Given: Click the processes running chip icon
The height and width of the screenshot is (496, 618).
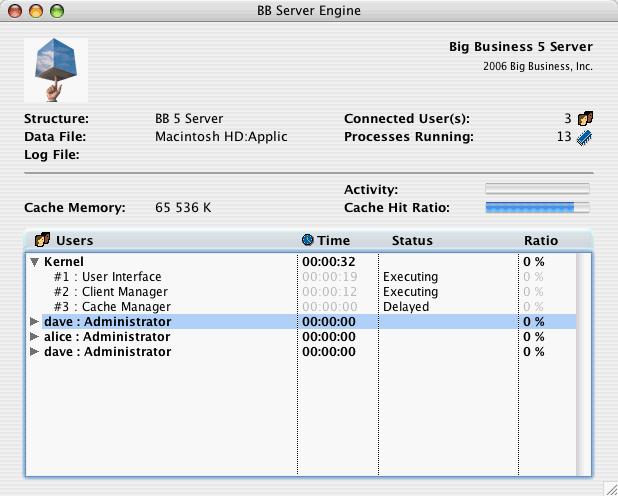Looking at the screenshot, I should pyautogui.click(x=584, y=137).
